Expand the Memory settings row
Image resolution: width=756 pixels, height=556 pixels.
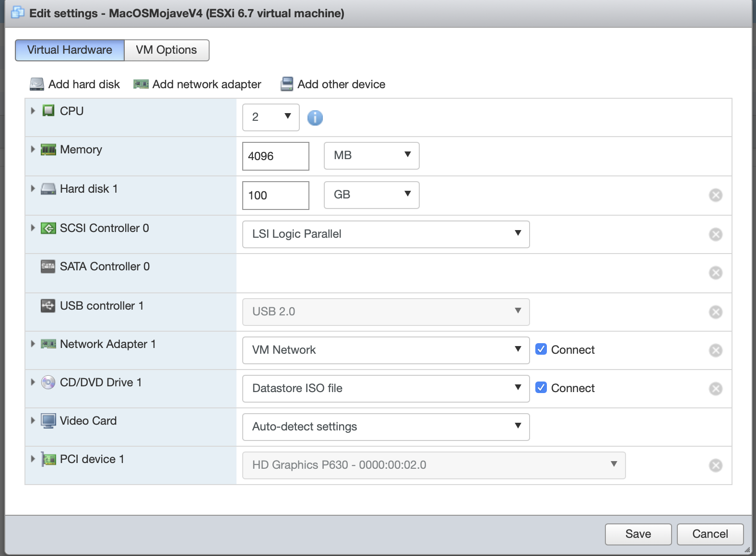[33, 149]
